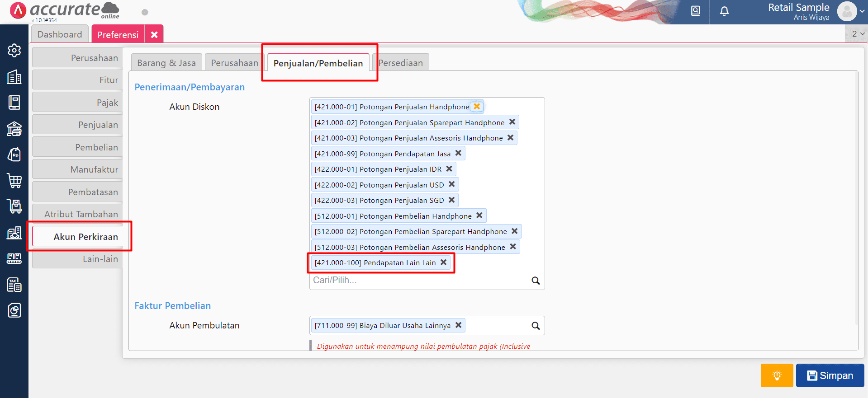
Task: Click the lightbulb tips button
Action: coord(777,375)
